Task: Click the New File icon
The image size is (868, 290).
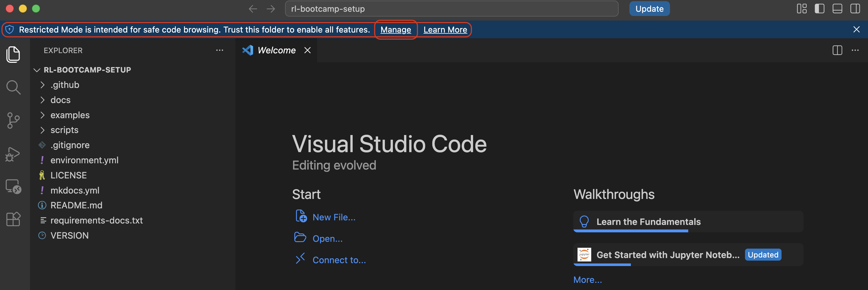Action: [x=301, y=216]
